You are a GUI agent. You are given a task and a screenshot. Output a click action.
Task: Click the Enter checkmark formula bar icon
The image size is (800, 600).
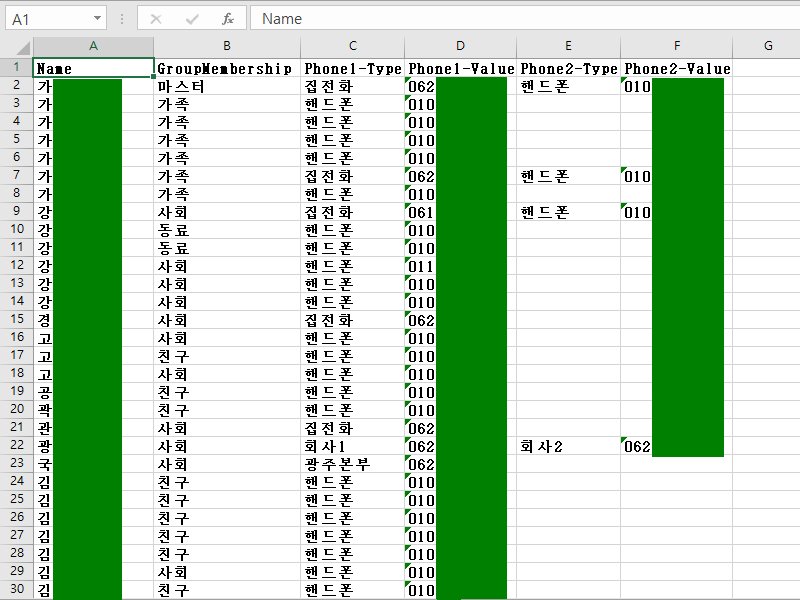(192, 19)
